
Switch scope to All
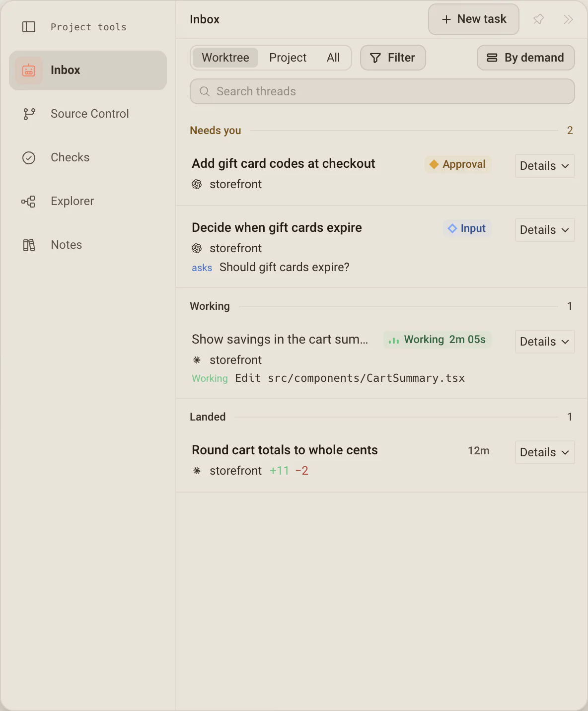coord(333,58)
